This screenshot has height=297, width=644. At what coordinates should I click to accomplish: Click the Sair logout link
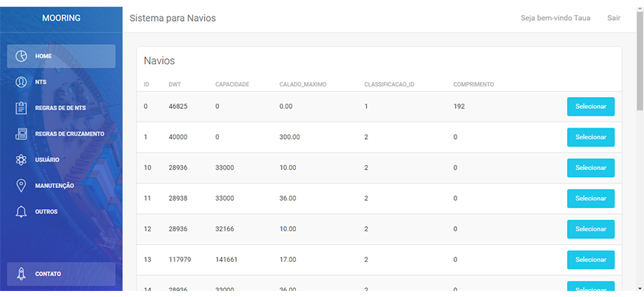pos(613,18)
